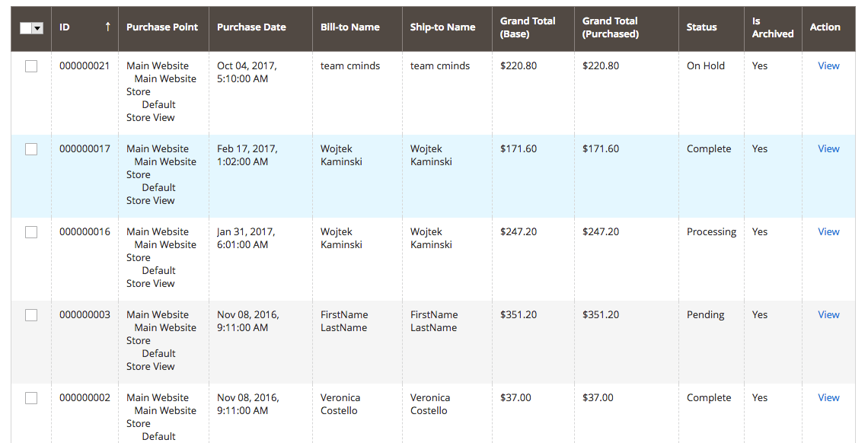Sort by Grand Total (Purchased) column

point(611,27)
